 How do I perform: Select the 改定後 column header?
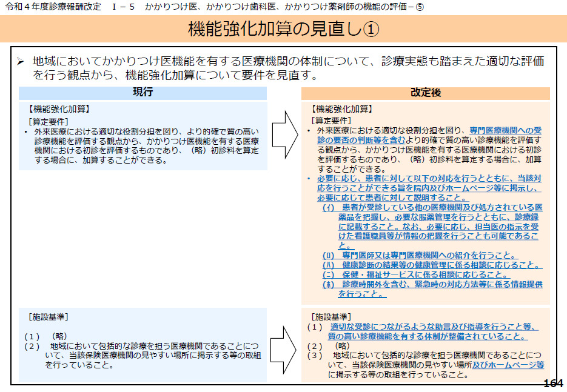(425, 93)
